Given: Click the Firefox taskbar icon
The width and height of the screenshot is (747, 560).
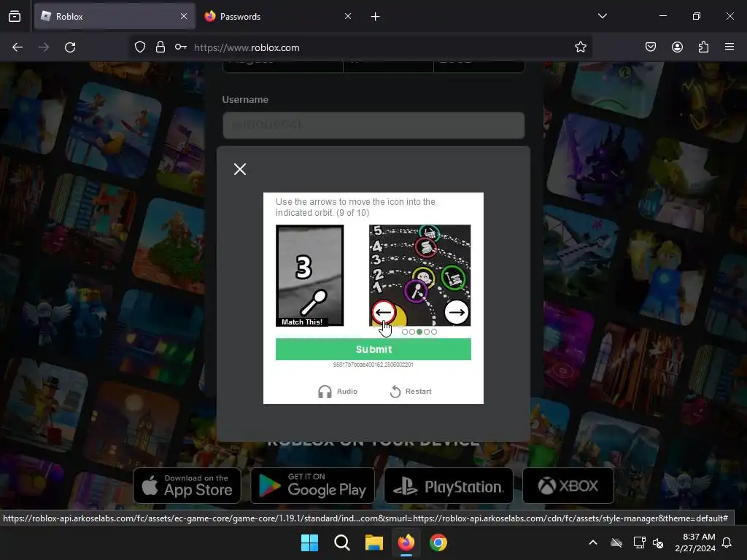Looking at the screenshot, I should coord(406,542).
